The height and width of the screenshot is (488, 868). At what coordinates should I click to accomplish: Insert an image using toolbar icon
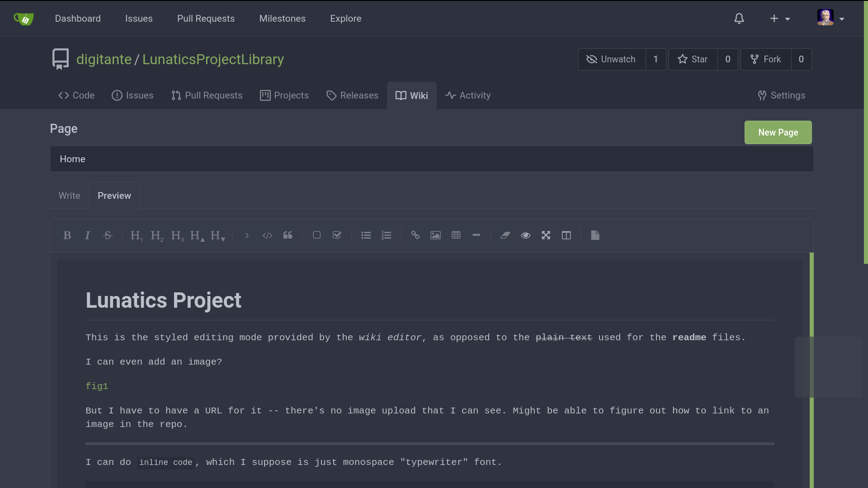tap(435, 235)
